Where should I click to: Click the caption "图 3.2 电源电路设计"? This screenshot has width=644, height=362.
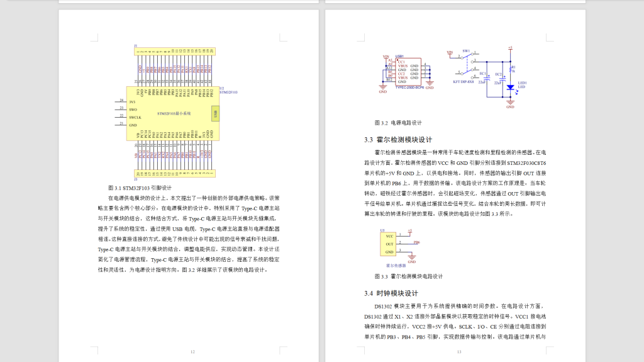coord(398,123)
